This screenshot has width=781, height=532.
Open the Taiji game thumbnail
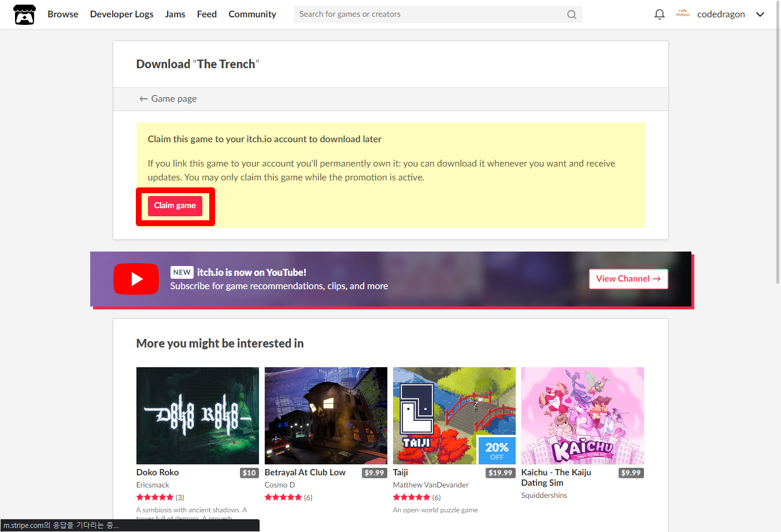(454, 416)
